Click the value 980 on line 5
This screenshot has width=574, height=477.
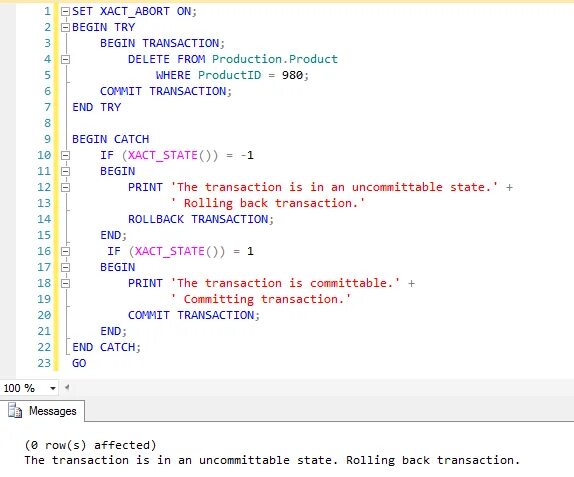(x=292, y=75)
